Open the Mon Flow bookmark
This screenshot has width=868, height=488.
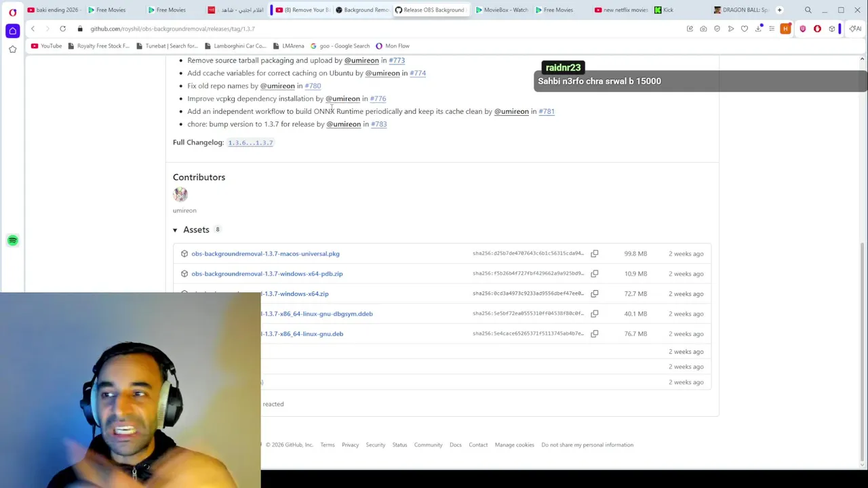coord(393,46)
